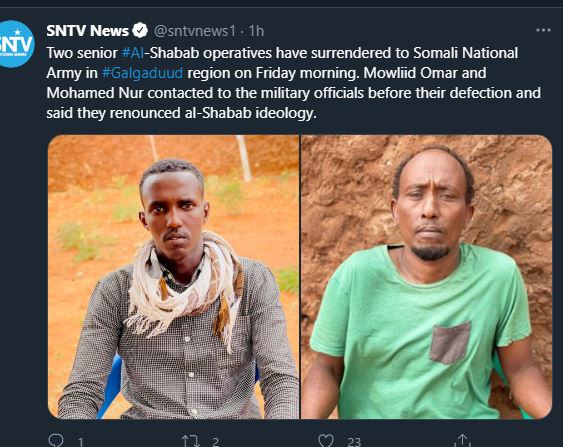Open the #Galgaduud hashtag link
This screenshot has height=447, width=563.
click(x=143, y=73)
